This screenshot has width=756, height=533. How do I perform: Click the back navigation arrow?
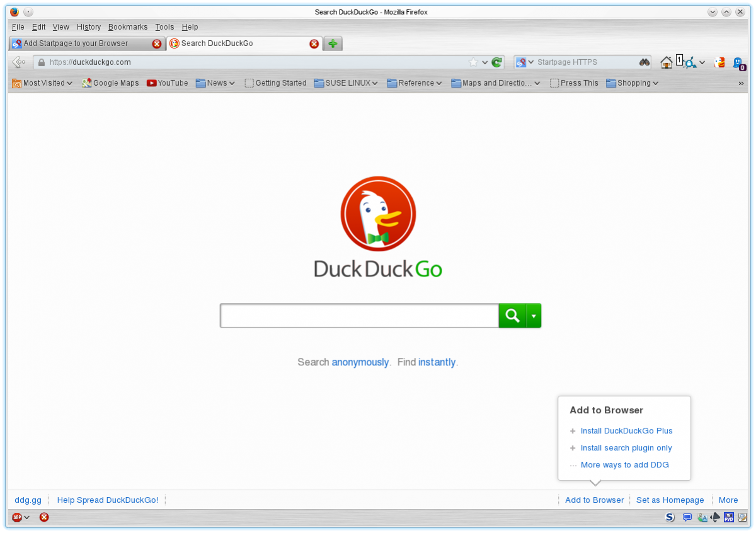point(19,62)
